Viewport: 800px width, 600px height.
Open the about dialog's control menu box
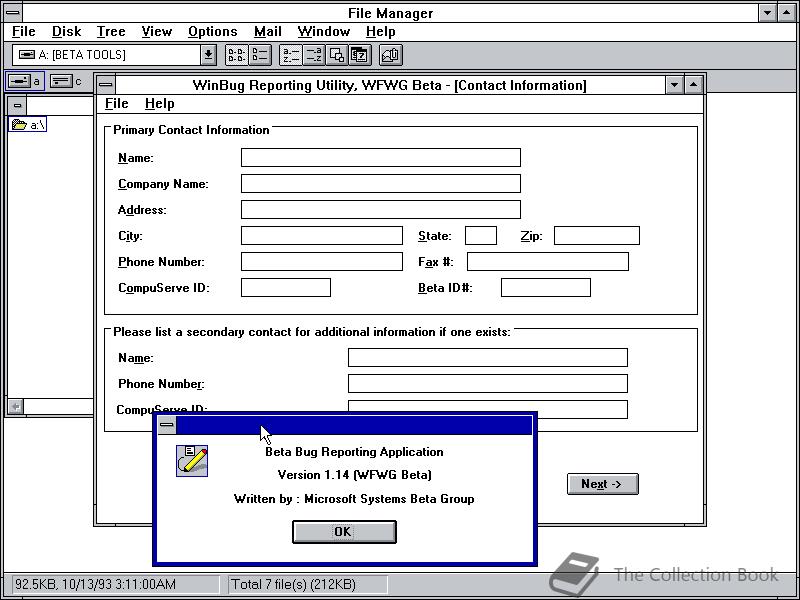[x=167, y=424]
